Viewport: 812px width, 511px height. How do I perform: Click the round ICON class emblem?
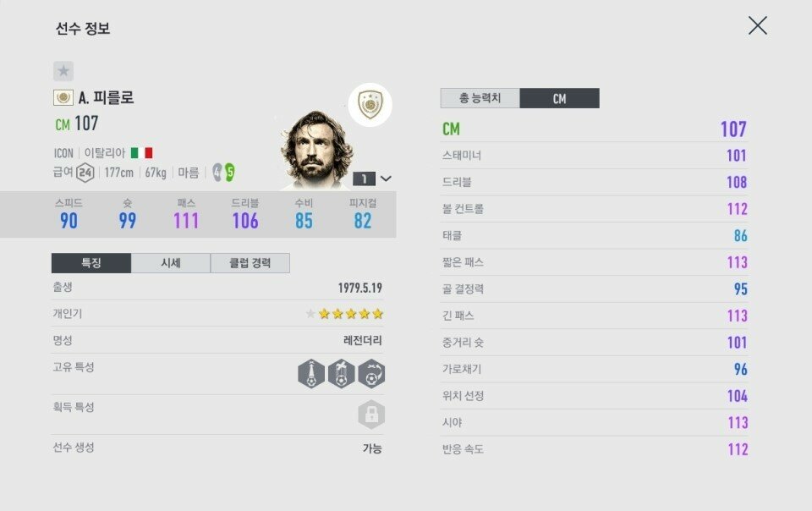(370, 105)
